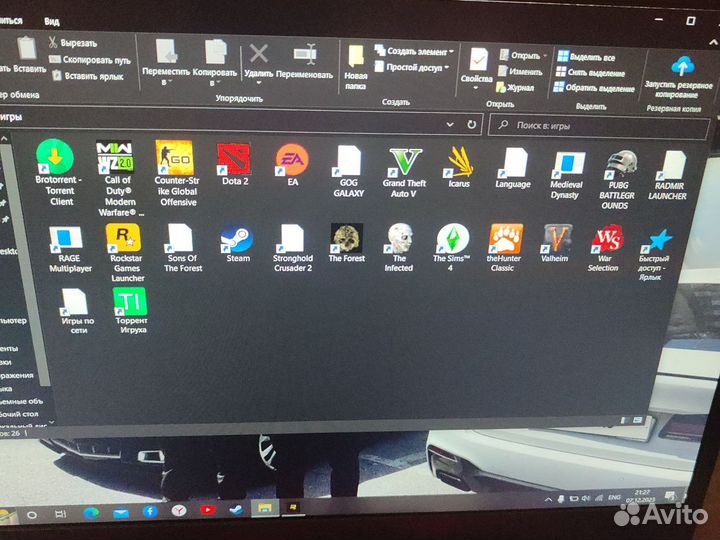The height and width of the screenshot is (540, 720).
Task: Select the Medieval Dynasty shortcut
Action: [x=566, y=175]
